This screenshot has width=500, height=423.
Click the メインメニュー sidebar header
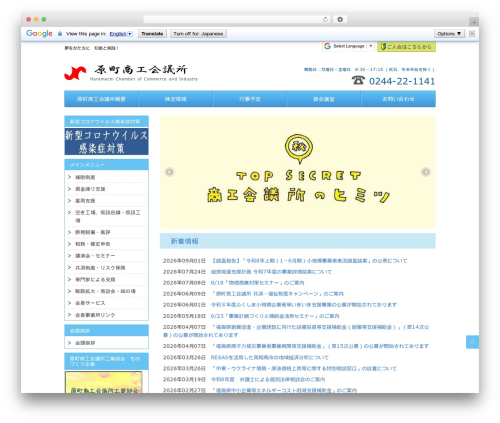106,165
